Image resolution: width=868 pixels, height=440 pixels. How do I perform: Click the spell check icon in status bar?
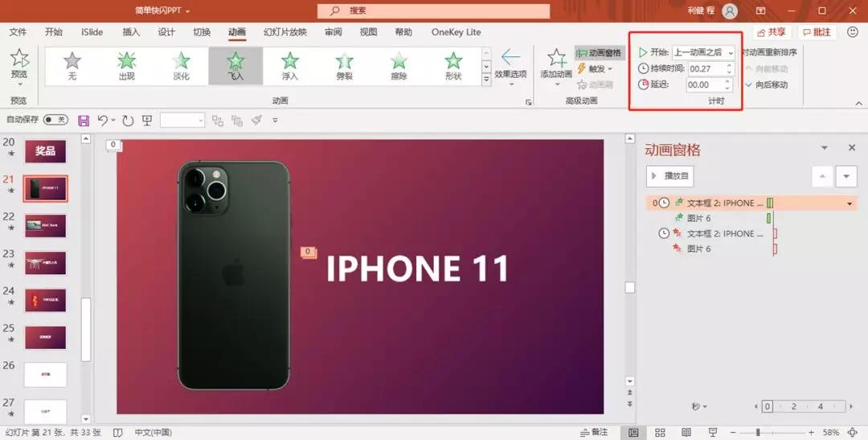(118, 432)
